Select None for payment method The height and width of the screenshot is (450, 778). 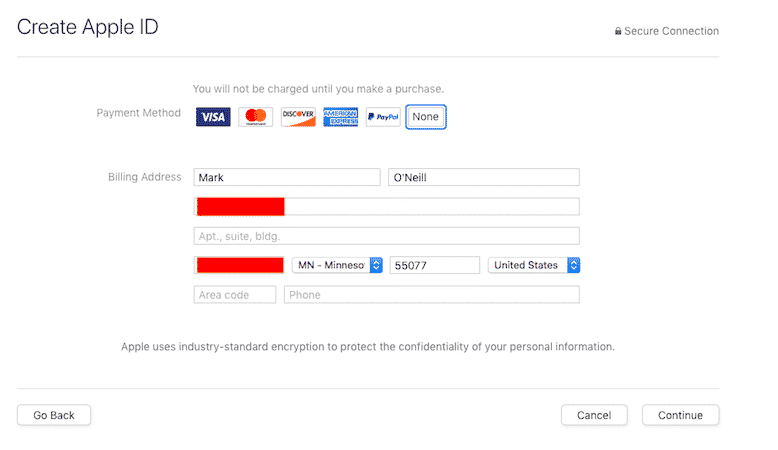click(x=426, y=117)
